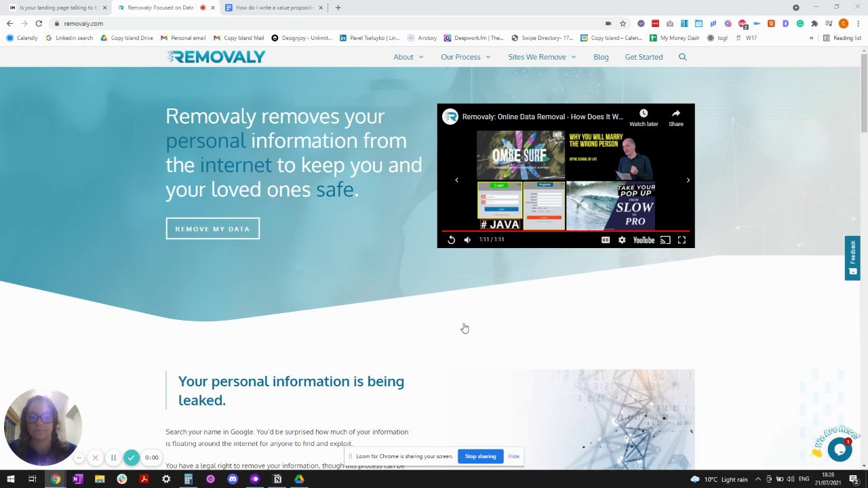
Task: Pause the Loom recording
Action: [113, 457]
